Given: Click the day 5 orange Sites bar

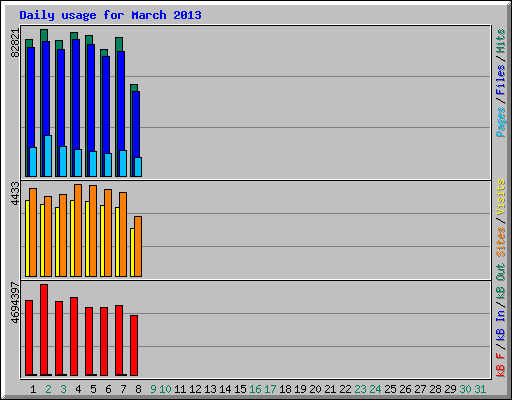Looking at the screenshot, I should [x=93, y=231].
